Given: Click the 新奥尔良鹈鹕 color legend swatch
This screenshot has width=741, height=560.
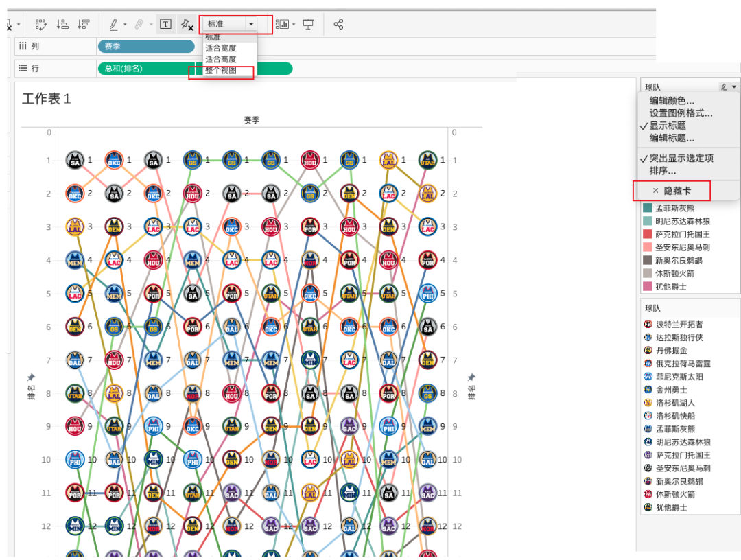Looking at the screenshot, I should pyautogui.click(x=648, y=260).
